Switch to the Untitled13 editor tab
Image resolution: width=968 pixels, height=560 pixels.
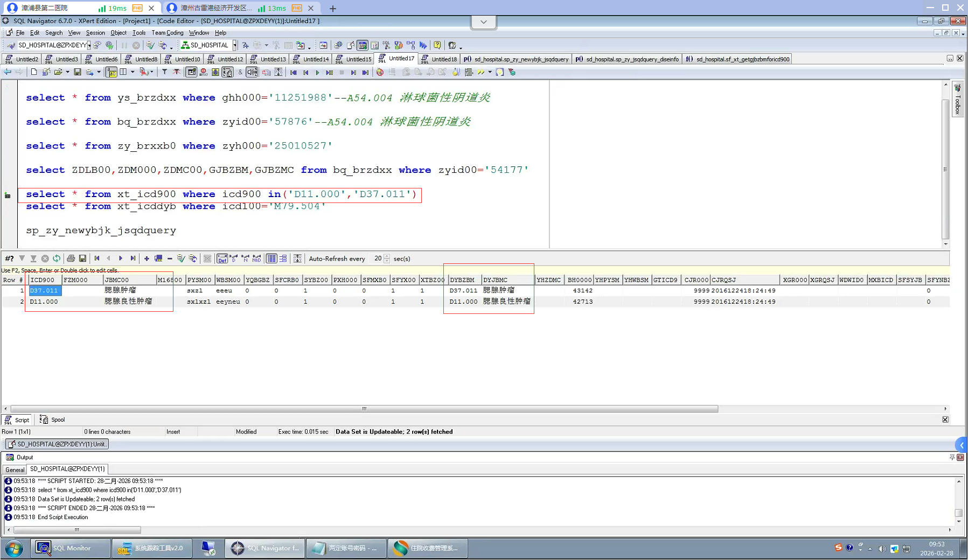[268, 59]
